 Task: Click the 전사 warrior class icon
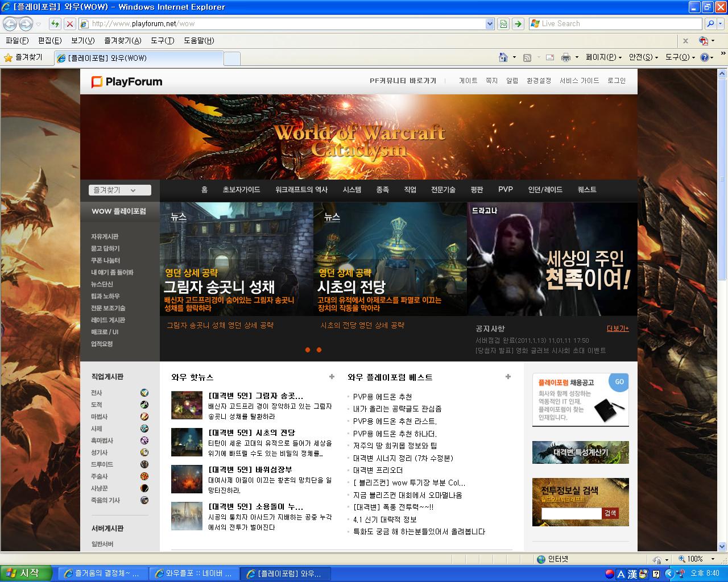[x=144, y=393]
